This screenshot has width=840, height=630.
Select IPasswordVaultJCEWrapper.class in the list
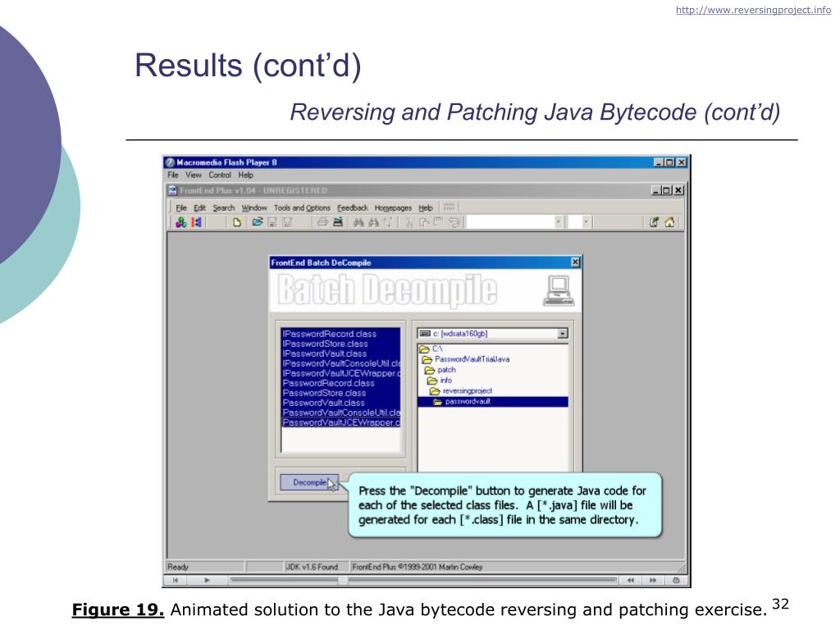pyautogui.click(x=340, y=373)
